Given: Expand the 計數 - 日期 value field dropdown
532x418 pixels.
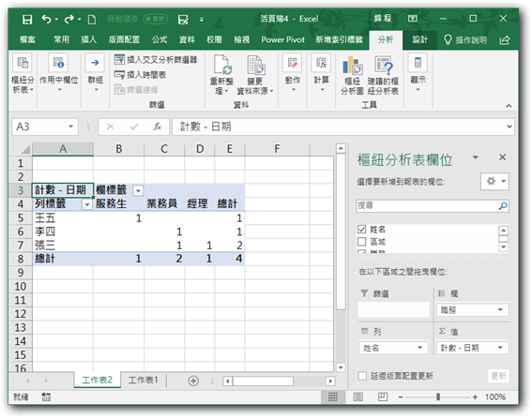Looking at the screenshot, I should (x=500, y=348).
